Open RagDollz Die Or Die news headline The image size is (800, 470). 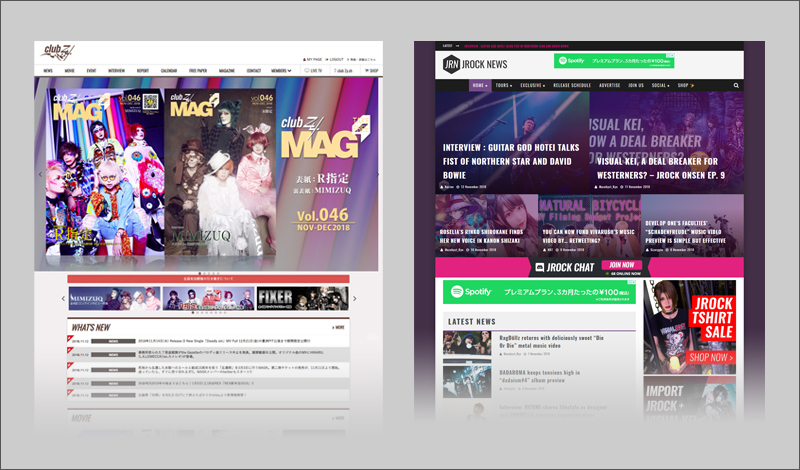tap(552, 341)
